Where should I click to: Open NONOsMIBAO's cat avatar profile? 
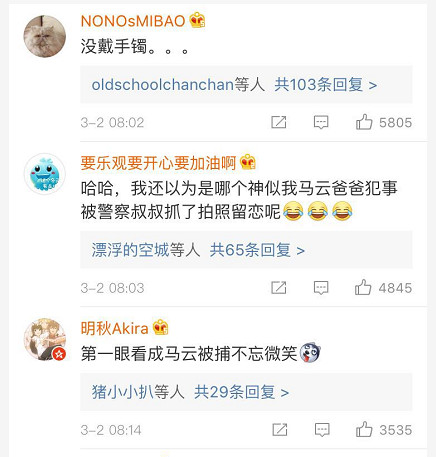click(45, 36)
